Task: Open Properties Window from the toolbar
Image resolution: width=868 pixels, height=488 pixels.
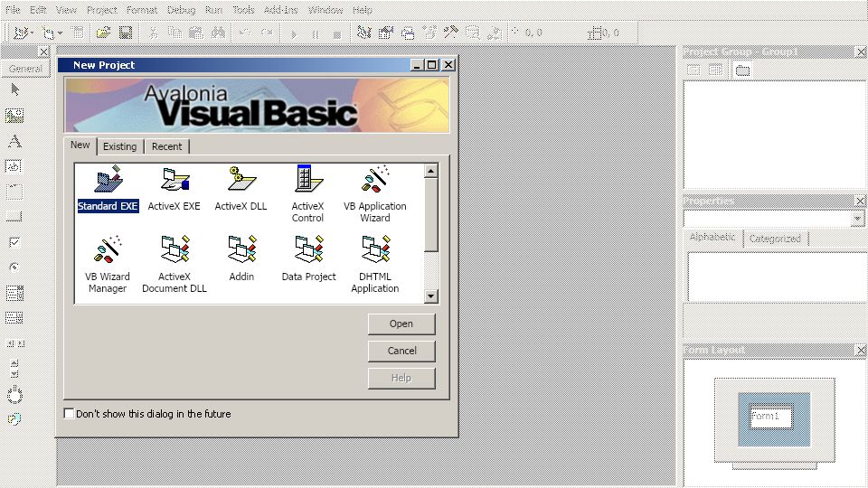Action: point(386,33)
